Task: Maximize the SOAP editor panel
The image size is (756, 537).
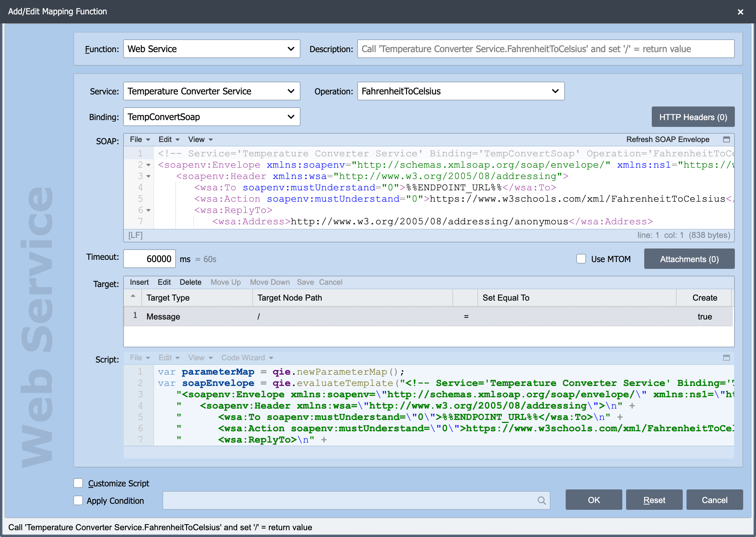Action: (726, 139)
